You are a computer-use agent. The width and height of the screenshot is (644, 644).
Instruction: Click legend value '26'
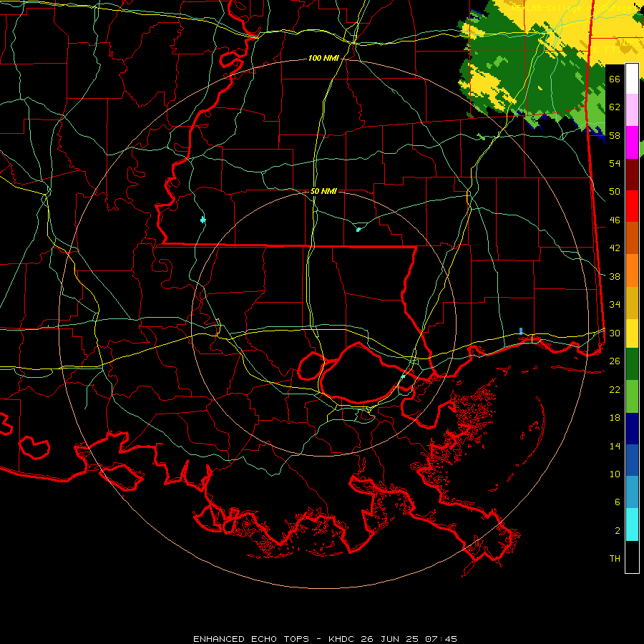click(x=615, y=361)
